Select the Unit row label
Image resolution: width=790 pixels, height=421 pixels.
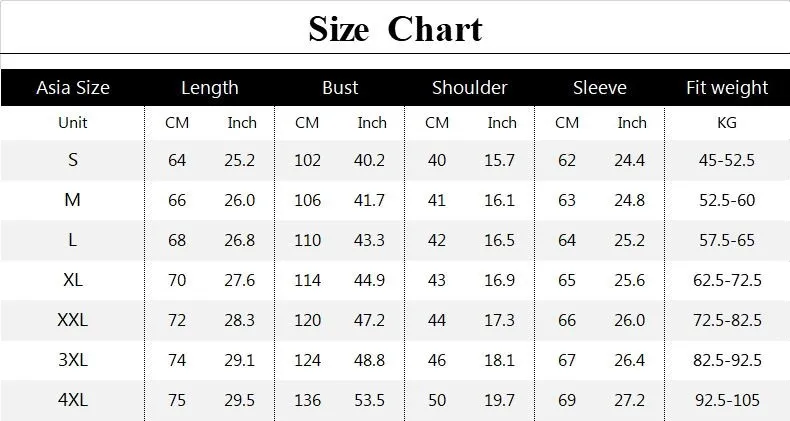coord(73,122)
